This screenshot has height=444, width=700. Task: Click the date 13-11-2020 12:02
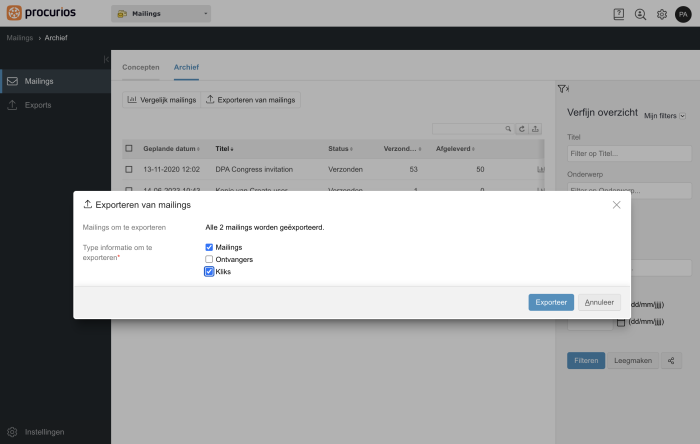171,170
